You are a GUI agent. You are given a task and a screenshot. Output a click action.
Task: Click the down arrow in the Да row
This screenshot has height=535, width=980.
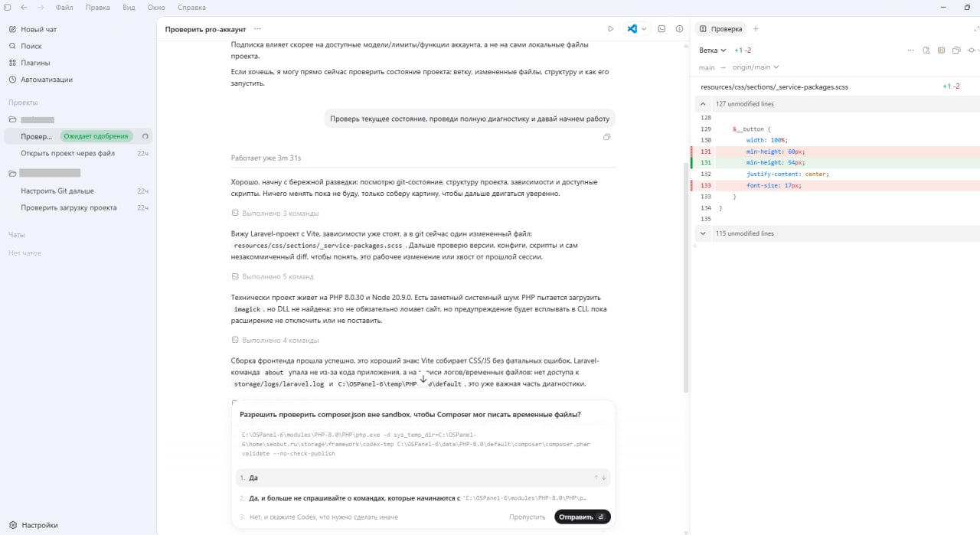tap(604, 478)
